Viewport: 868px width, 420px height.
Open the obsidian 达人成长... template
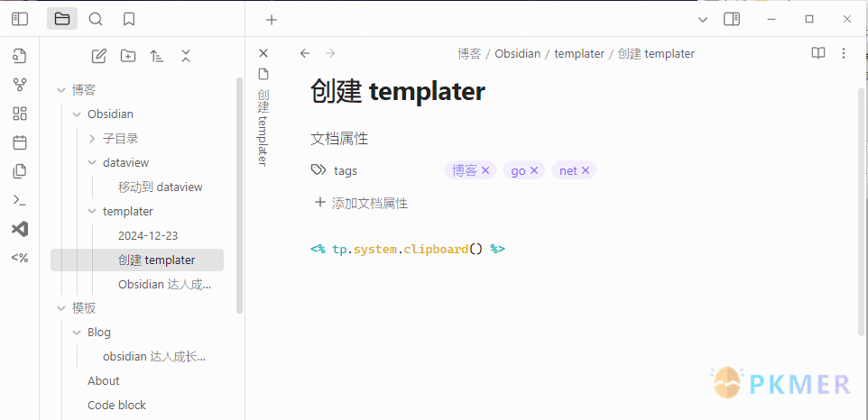point(152,356)
